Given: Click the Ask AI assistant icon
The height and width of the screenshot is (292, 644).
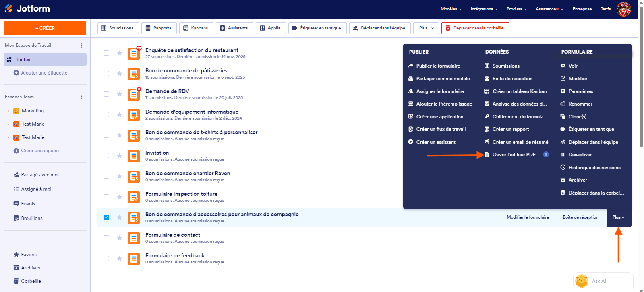Looking at the screenshot, I should tap(582, 281).
